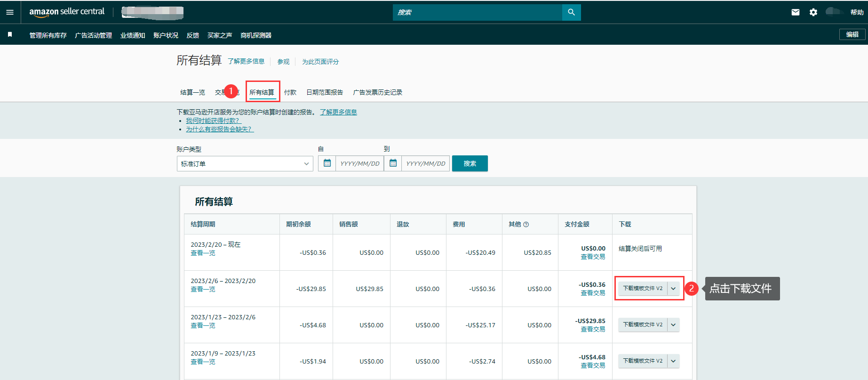
Task: Open the mail messages icon
Action: tap(795, 12)
